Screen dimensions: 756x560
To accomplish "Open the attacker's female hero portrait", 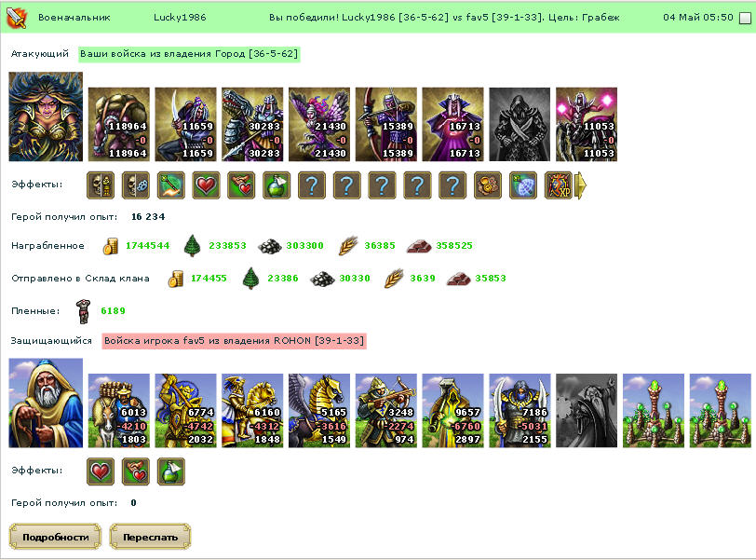I will point(46,116).
